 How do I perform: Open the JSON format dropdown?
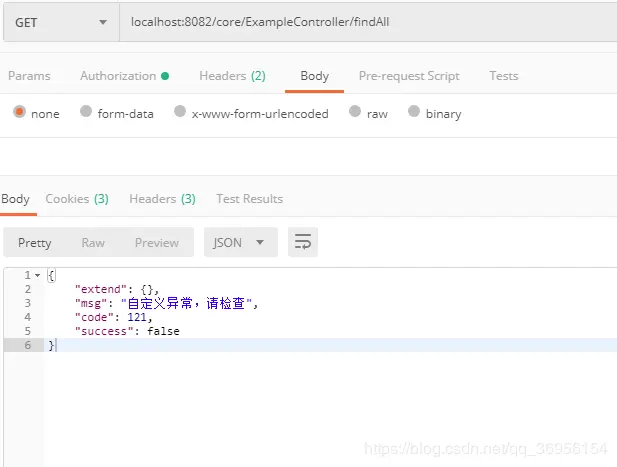point(240,242)
